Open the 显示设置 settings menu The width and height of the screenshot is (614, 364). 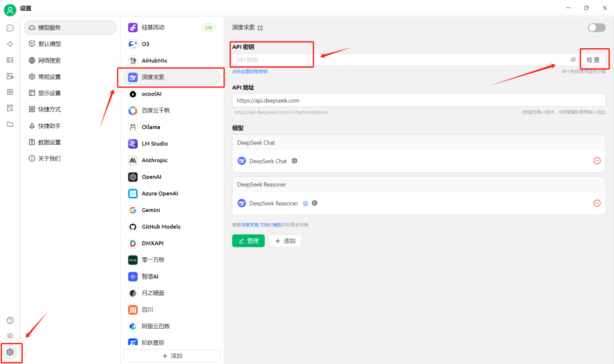(x=70, y=93)
